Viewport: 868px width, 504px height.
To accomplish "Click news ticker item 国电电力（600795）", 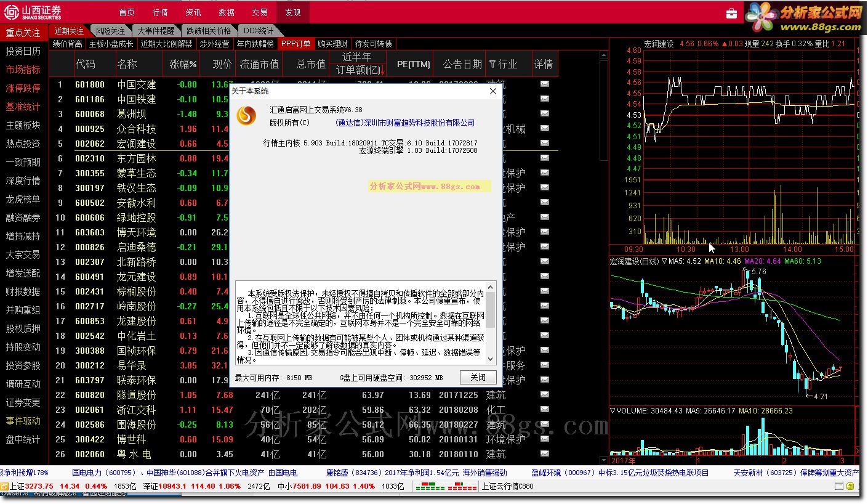I will coord(104,473).
